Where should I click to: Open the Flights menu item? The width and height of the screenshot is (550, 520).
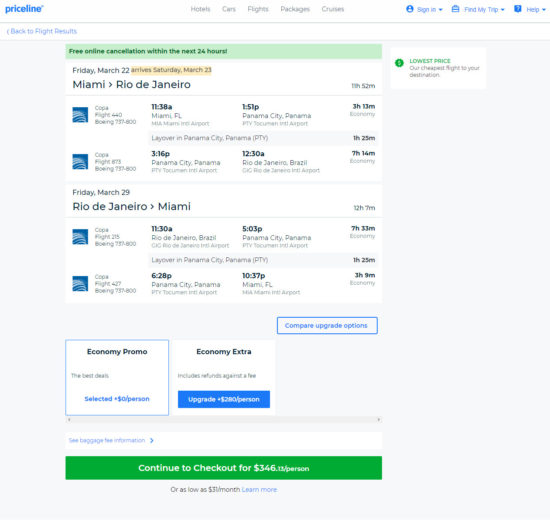tap(258, 9)
